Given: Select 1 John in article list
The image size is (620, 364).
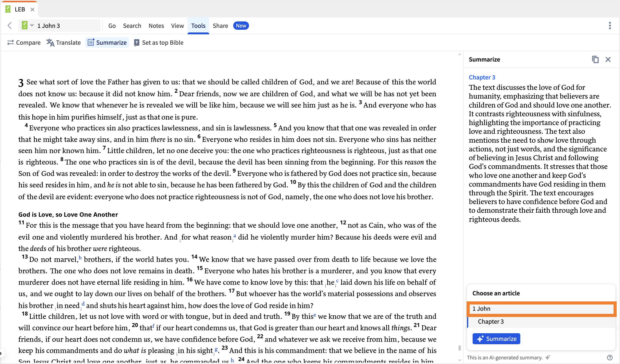Looking at the screenshot, I should (x=542, y=309).
